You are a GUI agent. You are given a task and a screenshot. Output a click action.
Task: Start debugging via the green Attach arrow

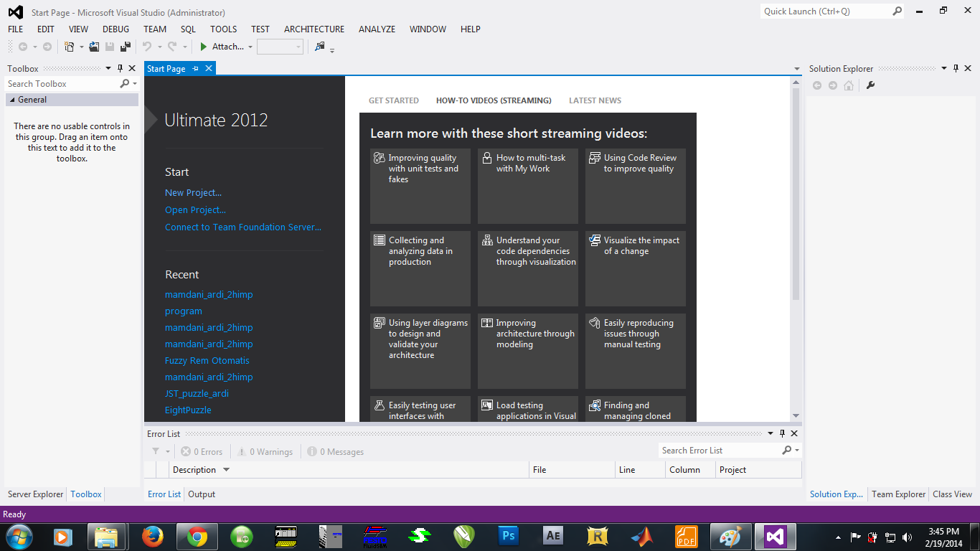202,47
